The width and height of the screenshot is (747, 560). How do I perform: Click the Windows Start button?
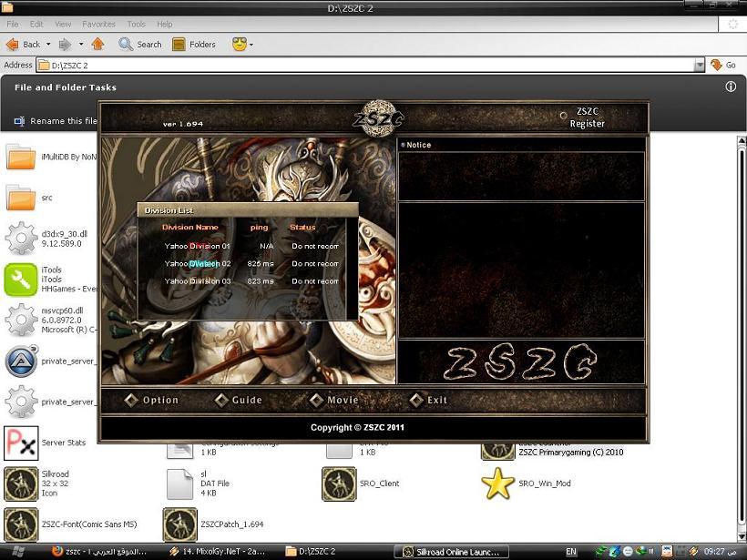(17, 552)
